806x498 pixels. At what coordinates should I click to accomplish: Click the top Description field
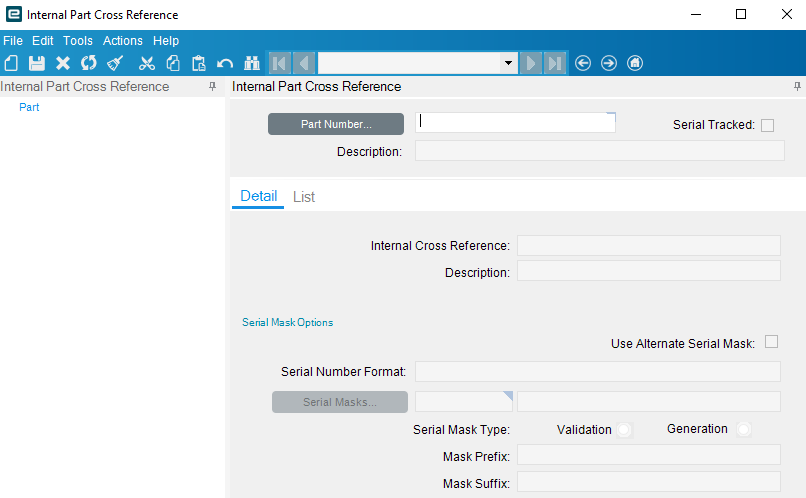tap(600, 151)
